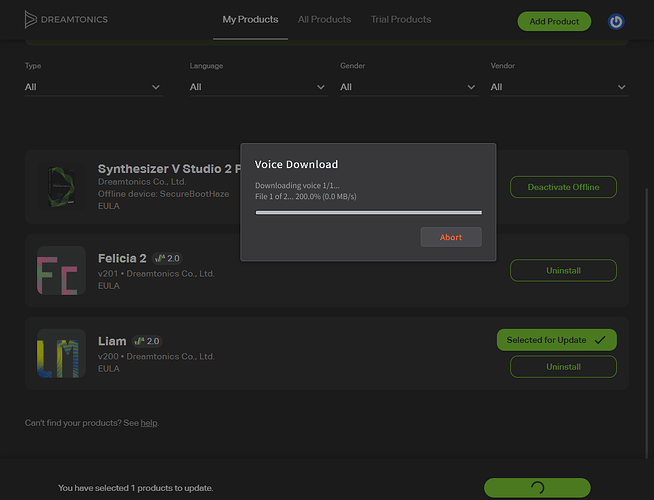Click the 'File 1 of 2... 200.0%' text

click(x=306, y=196)
